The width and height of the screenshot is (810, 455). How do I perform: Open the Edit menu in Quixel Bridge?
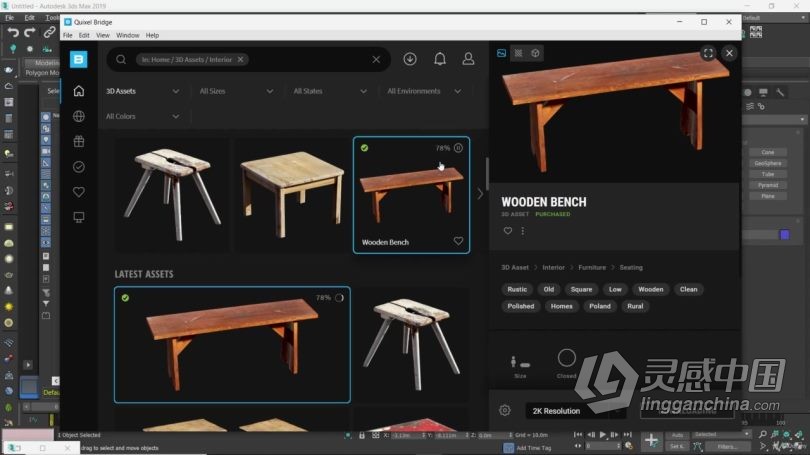click(84, 35)
